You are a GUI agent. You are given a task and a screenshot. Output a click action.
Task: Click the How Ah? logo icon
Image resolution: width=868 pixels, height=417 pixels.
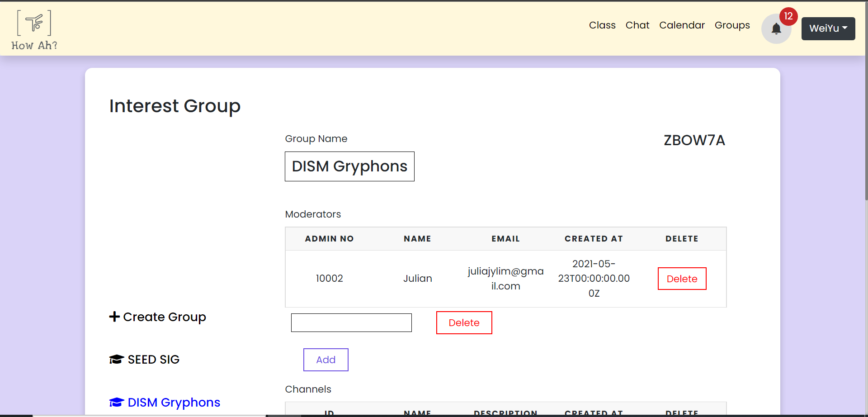(x=33, y=23)
